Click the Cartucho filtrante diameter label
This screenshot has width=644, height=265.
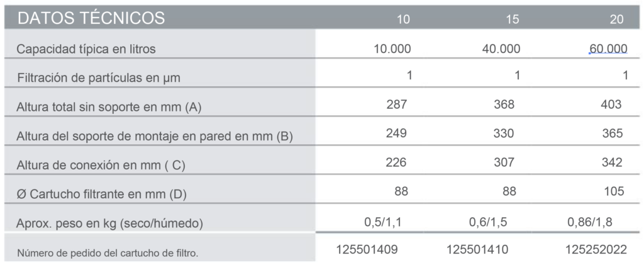[101, 195]
